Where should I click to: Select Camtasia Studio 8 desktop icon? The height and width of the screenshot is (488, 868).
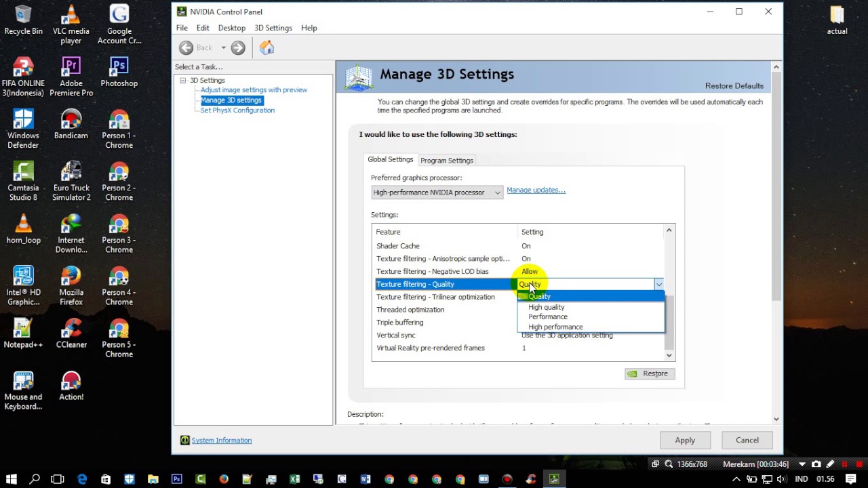(x=23, y=182)
